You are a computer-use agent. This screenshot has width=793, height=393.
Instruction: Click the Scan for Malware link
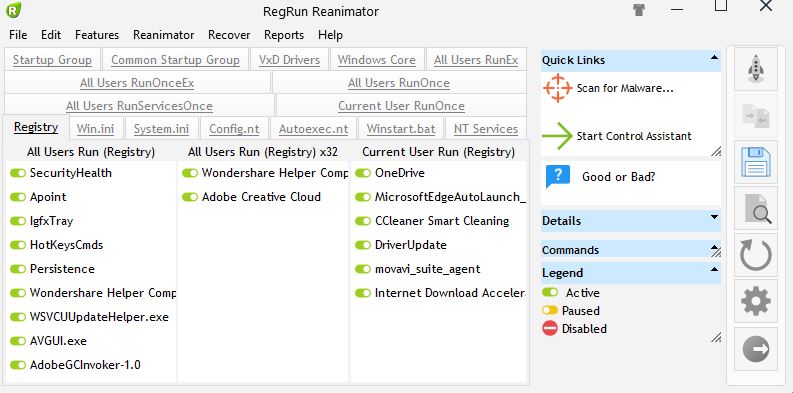coord(625,88)
